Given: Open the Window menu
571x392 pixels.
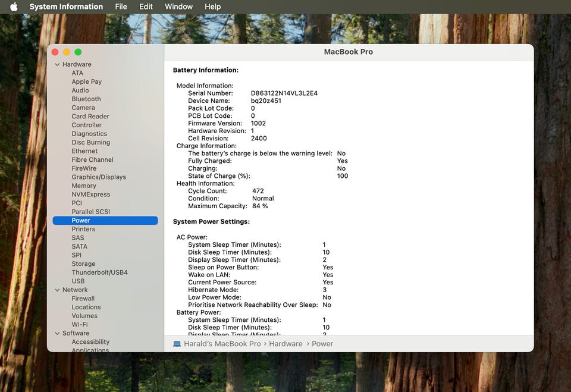Looking at the screenshot, I should 178,7.
